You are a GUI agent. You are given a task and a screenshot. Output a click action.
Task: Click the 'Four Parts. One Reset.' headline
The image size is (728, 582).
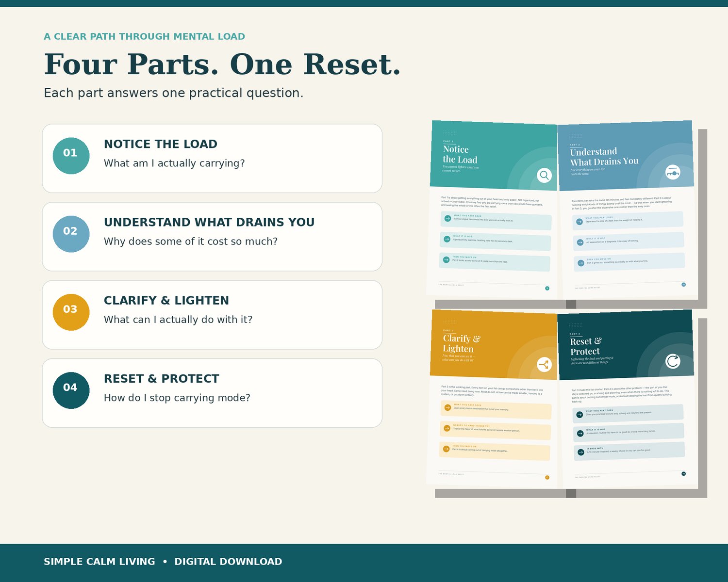click(222, 65)
